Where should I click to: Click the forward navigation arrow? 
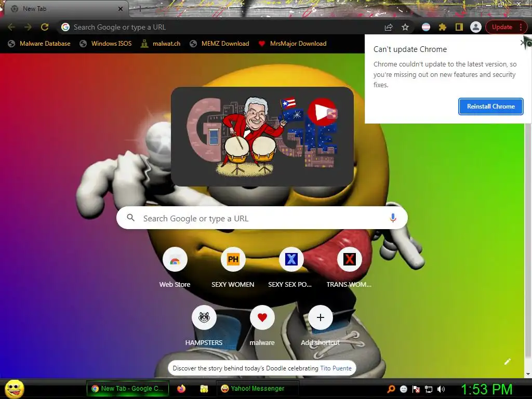(x=28, y=27)
